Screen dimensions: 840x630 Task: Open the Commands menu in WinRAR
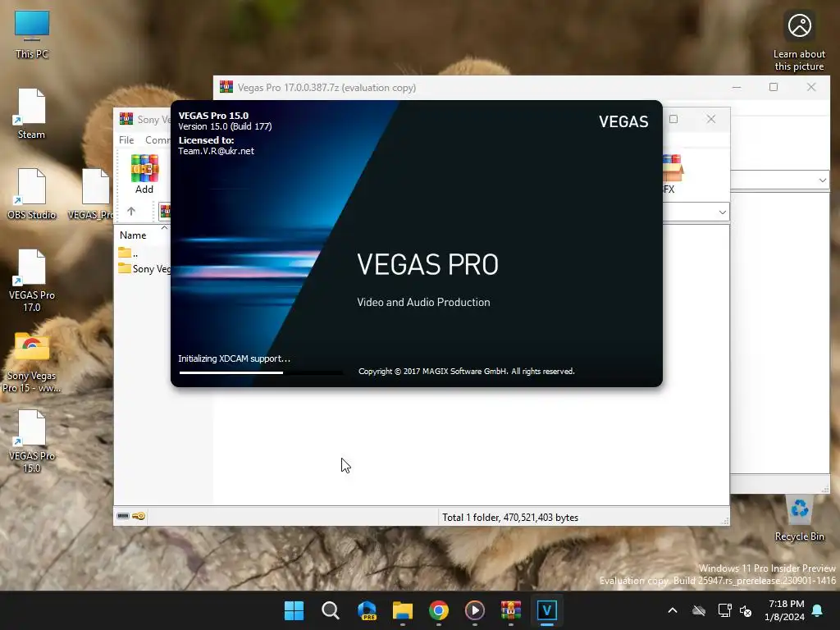click(x=157, y=139)
